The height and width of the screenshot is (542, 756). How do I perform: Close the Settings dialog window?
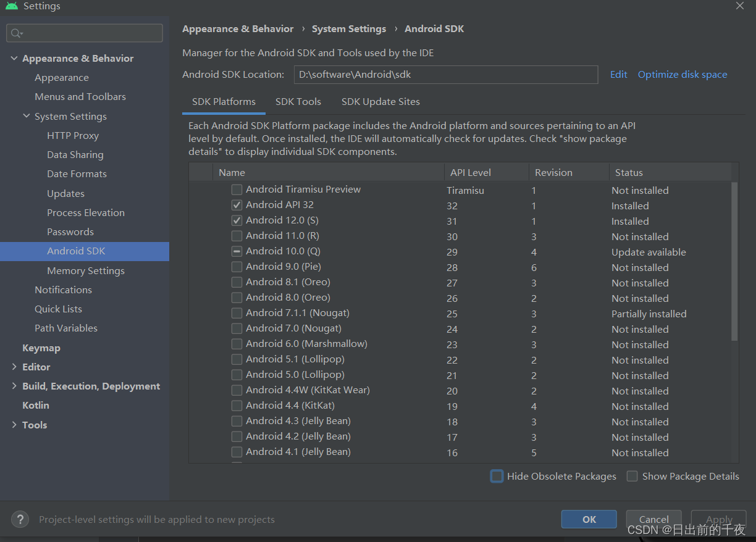(x=739, y=6)
